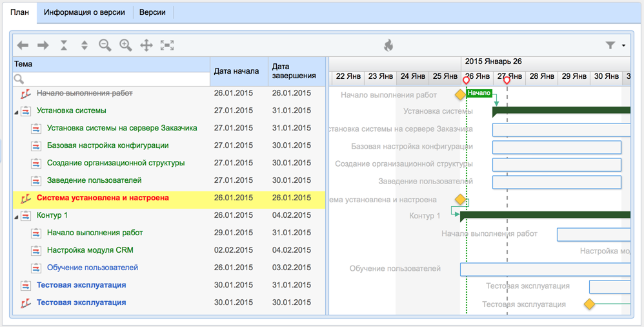Click yellow diamond Тестовая эксплуатация milestone in chart

pos(589,304)
